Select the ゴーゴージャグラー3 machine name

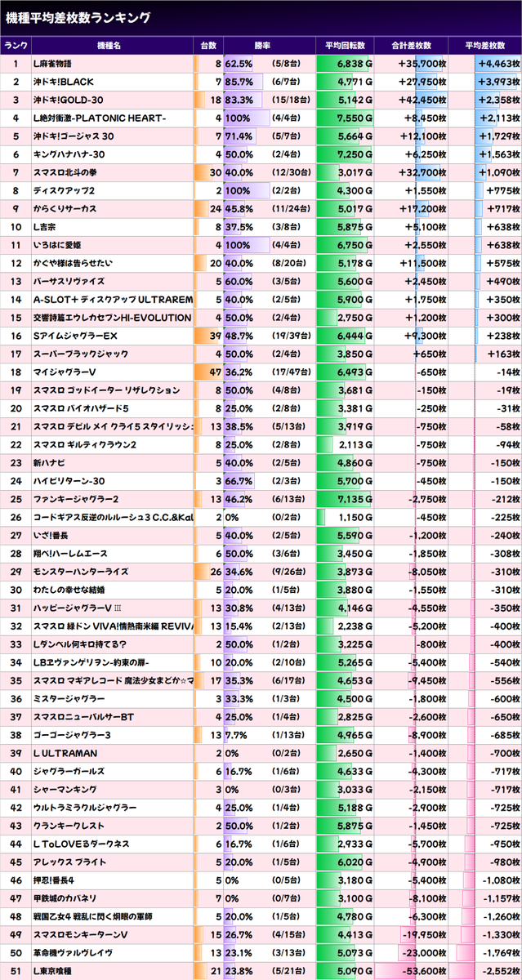tap(72, 735)
